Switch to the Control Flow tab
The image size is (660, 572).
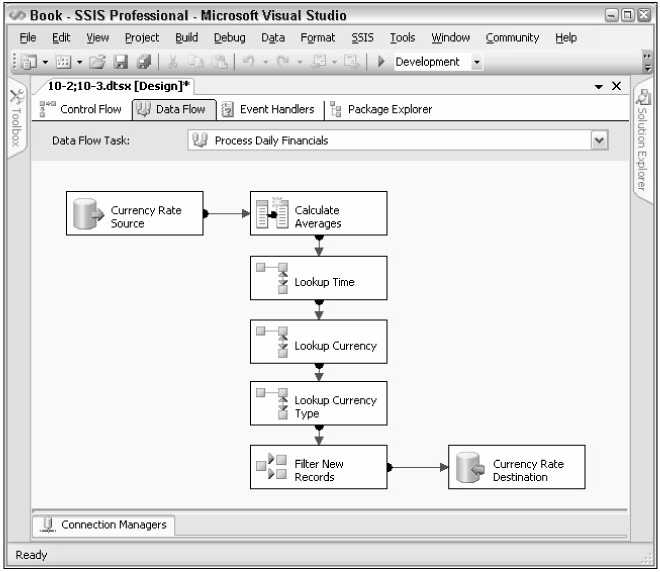pyautogui.click(x=80, y=109)
